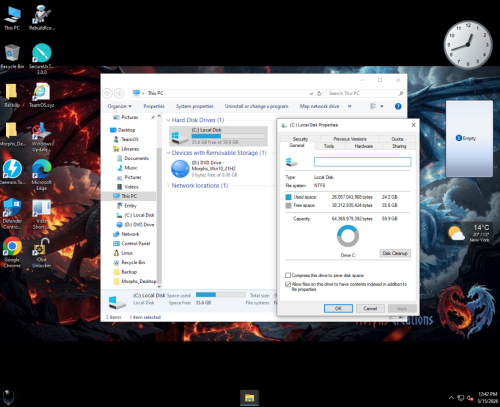
Task: Select Documents in the navigation pane
Action: 137,158
